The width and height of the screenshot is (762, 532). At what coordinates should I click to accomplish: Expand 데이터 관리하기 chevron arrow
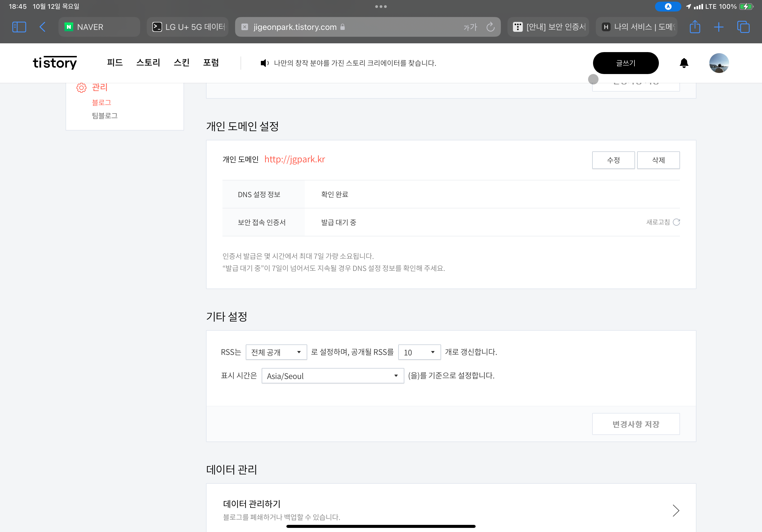pyautogui.click(x=676, y=510)
